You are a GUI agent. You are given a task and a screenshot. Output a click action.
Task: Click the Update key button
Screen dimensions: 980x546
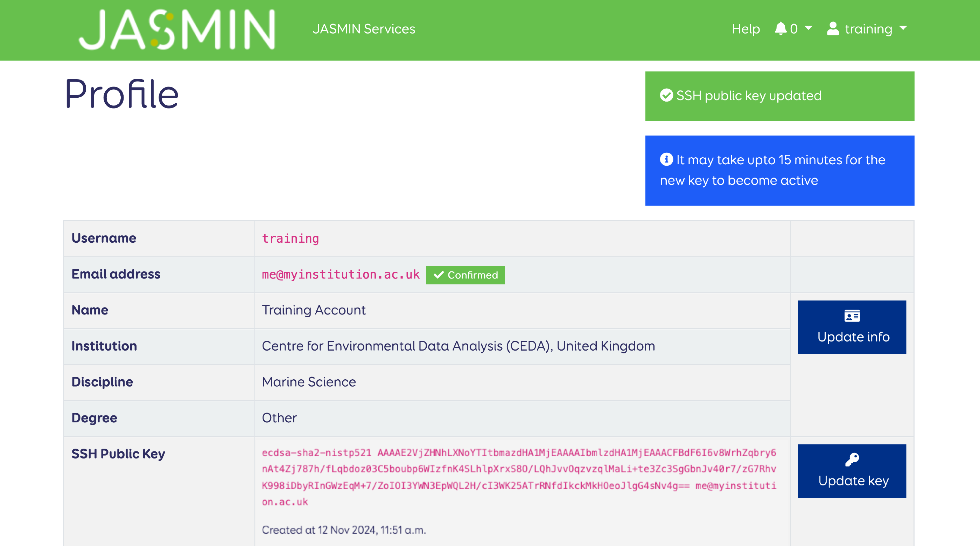pyautogui.click(x=852, y=471)
